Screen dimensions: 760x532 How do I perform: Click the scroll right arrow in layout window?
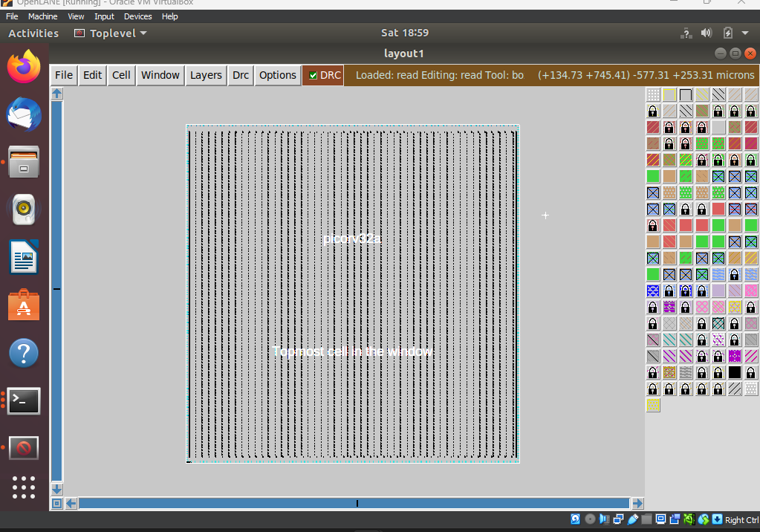tap(637, 503)
